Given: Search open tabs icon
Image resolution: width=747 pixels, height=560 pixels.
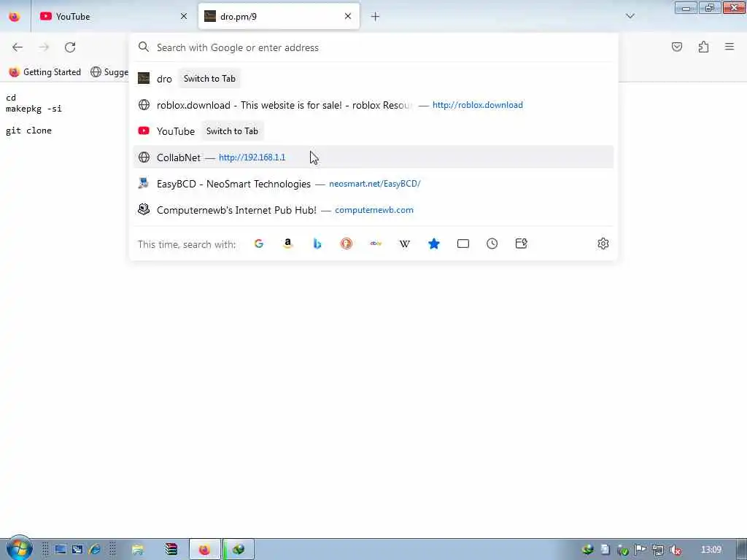Looking at the screenshot, I should pyautogui.click(x=463, y=244).
